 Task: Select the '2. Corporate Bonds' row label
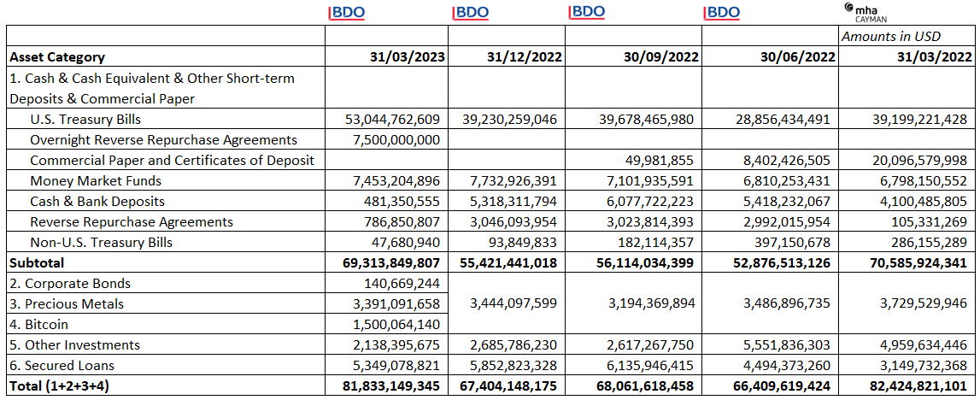point(70,283)
